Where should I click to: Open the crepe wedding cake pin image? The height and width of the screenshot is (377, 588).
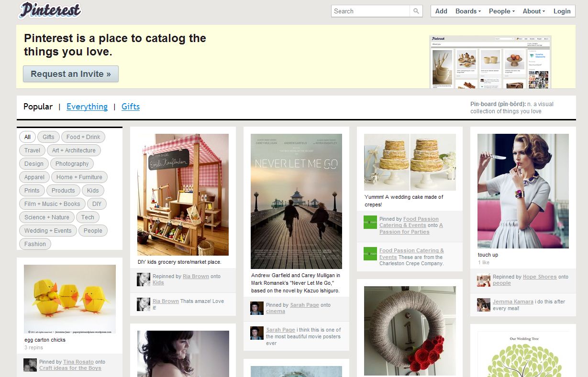tap(410, 162)
